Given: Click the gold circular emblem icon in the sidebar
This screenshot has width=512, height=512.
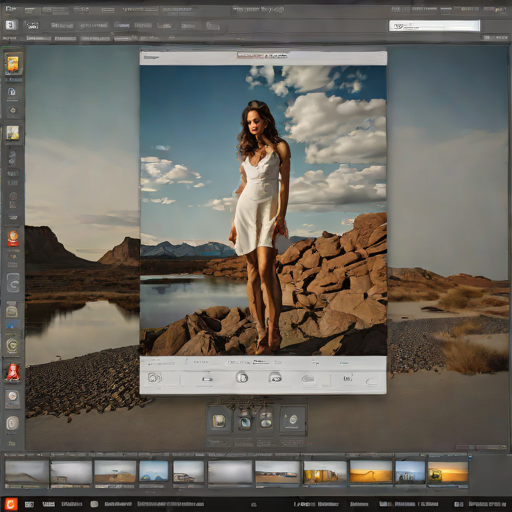Looking at the screenshot, I should [12, 346].
